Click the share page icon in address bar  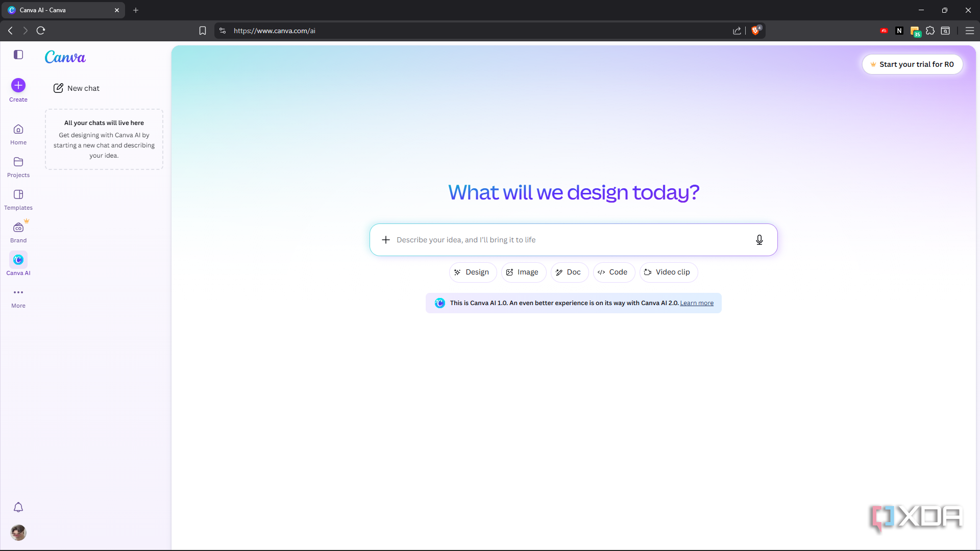pos(737,31)
